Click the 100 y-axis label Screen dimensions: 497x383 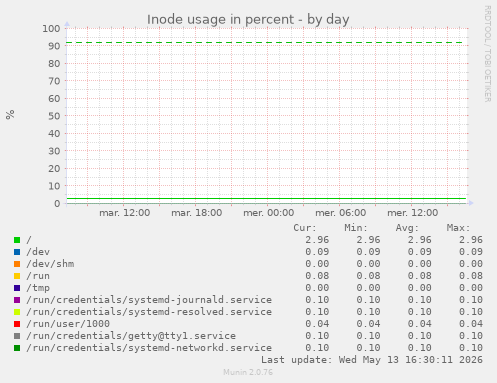(51, 28)
